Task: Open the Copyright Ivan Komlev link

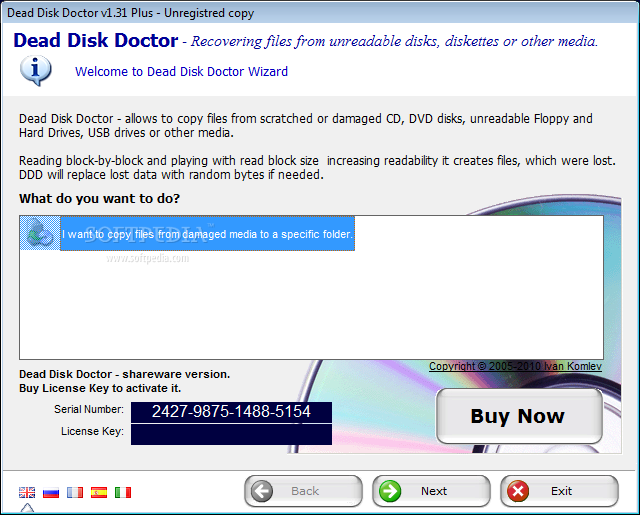Action: (515, 366)
